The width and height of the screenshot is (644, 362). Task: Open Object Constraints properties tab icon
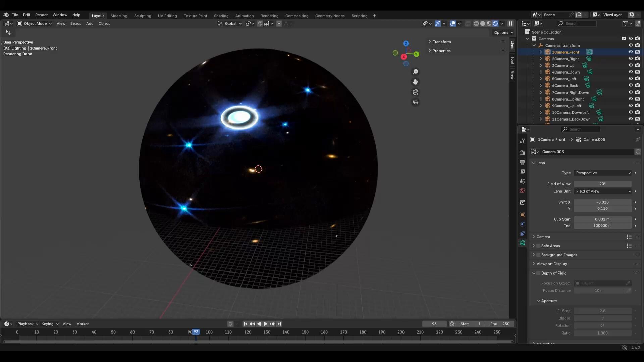tap(522, 233)
